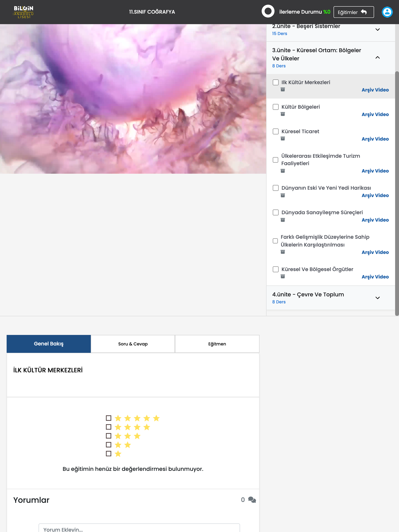Open Arşiv Video link for Ilk Kültür Merkezleri
Image resolution: width=399 pixels, height=532 pixels.
point(375,90)
